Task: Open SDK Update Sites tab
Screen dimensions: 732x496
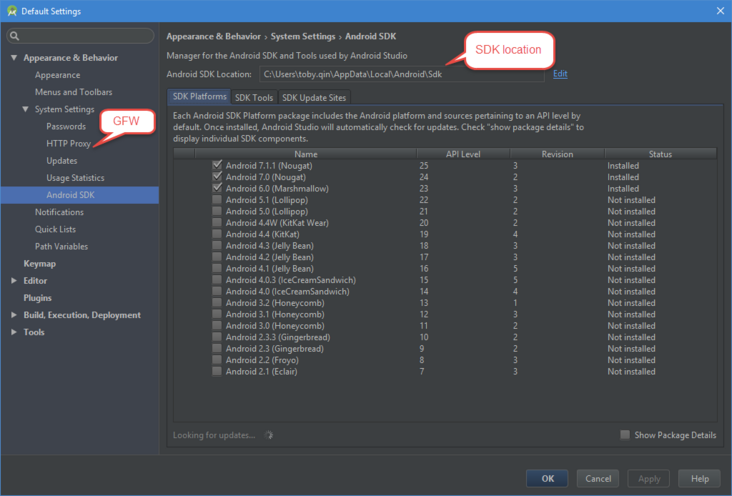Action: tap(314, 98)
